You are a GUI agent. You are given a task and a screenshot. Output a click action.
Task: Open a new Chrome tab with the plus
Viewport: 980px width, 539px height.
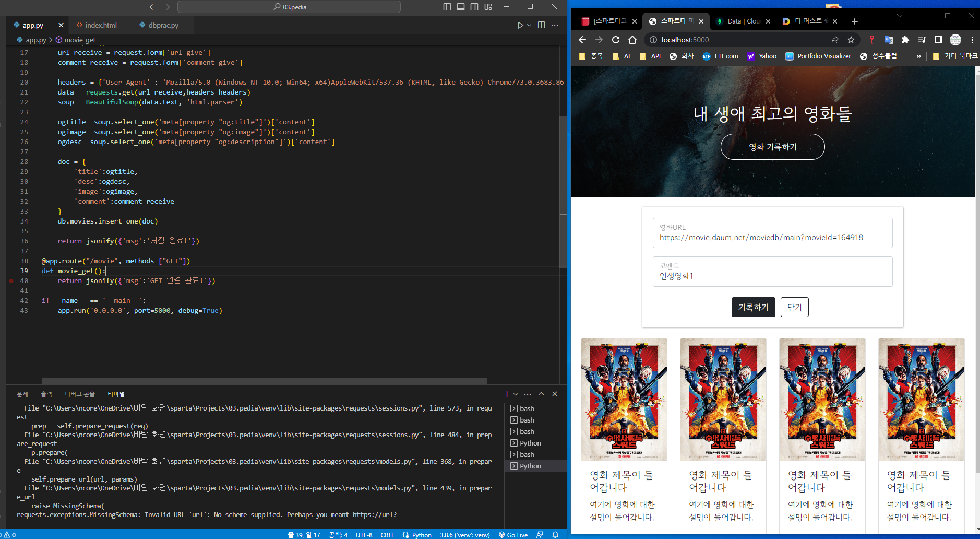click(854, 21)
